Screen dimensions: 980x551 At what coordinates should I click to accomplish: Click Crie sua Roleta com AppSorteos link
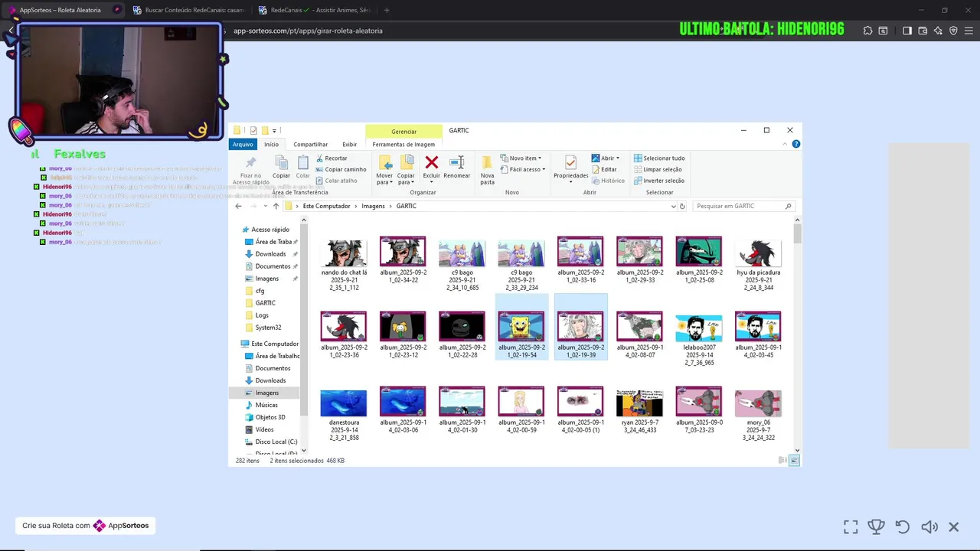click(86, 526)
